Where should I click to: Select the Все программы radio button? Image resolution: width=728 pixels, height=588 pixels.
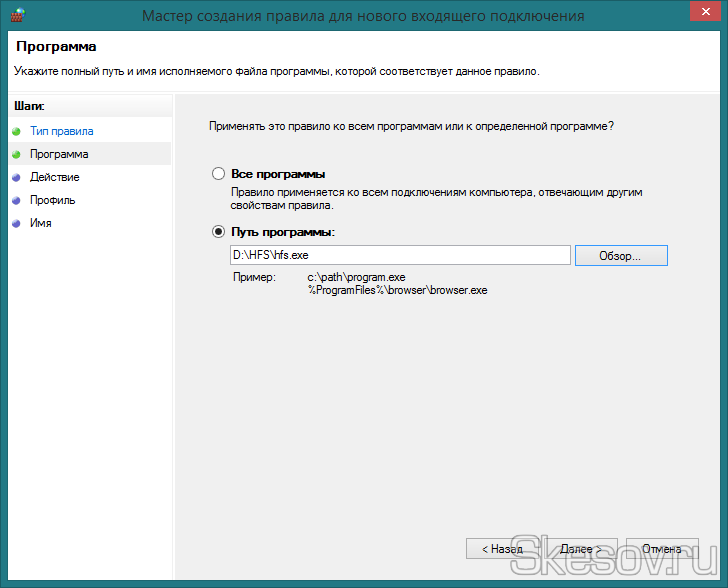(219, 174)
